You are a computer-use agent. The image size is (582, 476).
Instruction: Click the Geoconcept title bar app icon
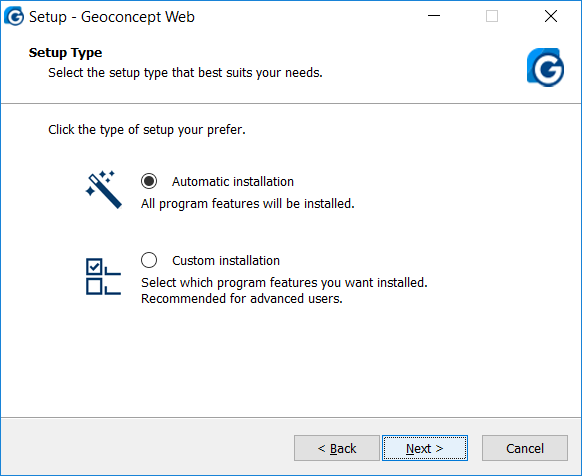tap(14, 16)
